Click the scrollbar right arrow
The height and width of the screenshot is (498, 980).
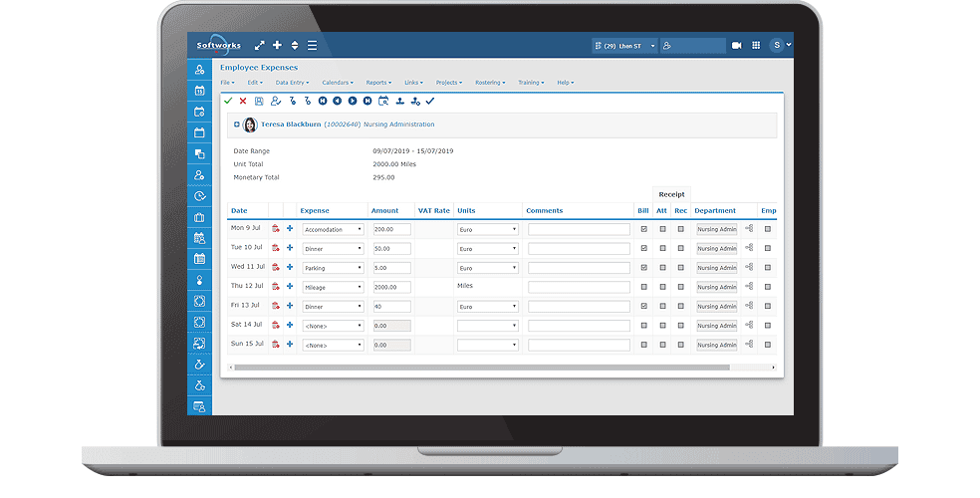tap(773, 368)
